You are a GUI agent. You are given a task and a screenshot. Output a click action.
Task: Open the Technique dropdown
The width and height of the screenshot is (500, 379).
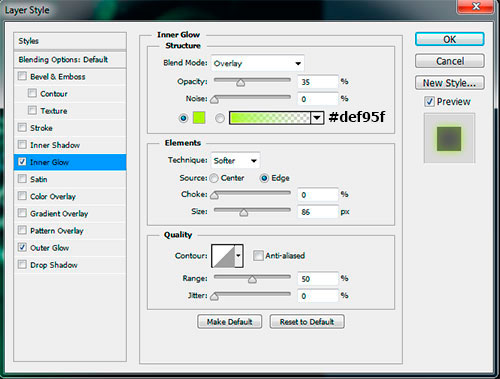point(236,161)
